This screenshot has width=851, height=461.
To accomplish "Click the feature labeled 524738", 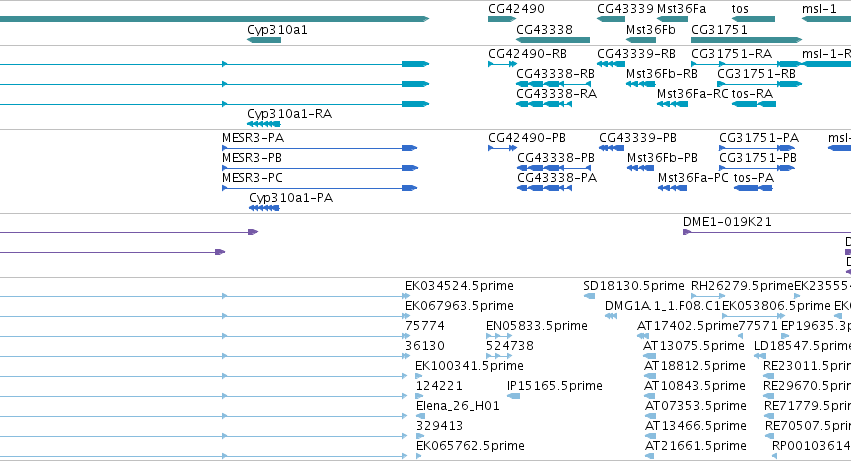I will (x=510, y=346).
